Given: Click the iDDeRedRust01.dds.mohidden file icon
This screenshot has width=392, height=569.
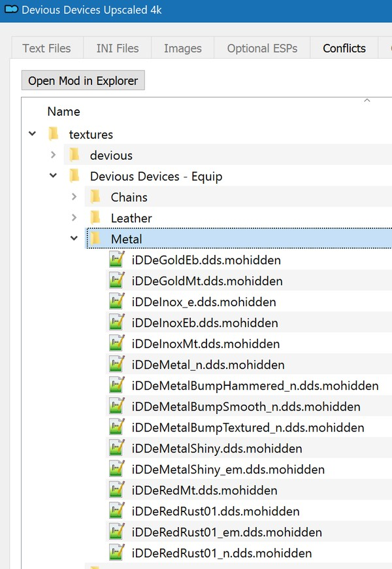Looking at the screenshot, I should 117,511.
